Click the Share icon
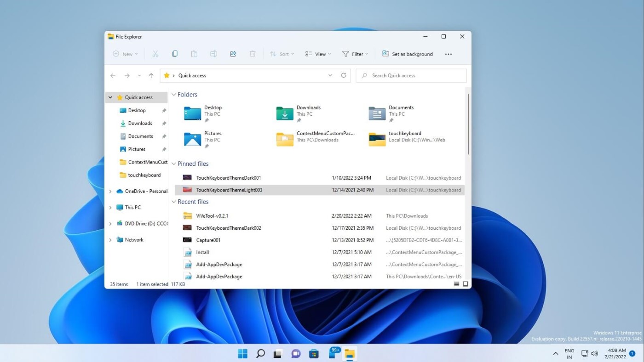Screen dimensions: 644x362 (x=233, y=54)
